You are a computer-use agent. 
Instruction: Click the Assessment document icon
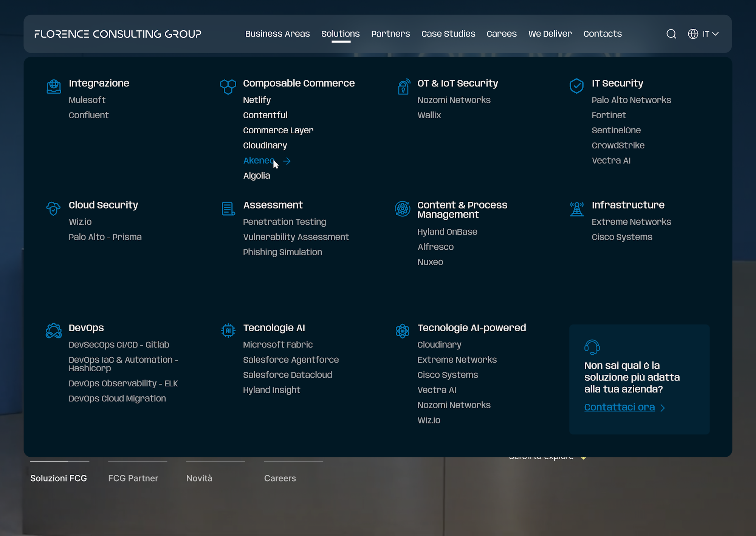(228, 209)
